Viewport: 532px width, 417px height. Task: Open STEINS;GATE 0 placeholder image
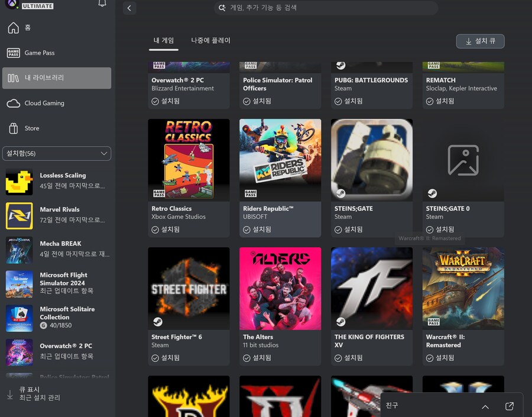pyautogui.click(x=463, y=160)
